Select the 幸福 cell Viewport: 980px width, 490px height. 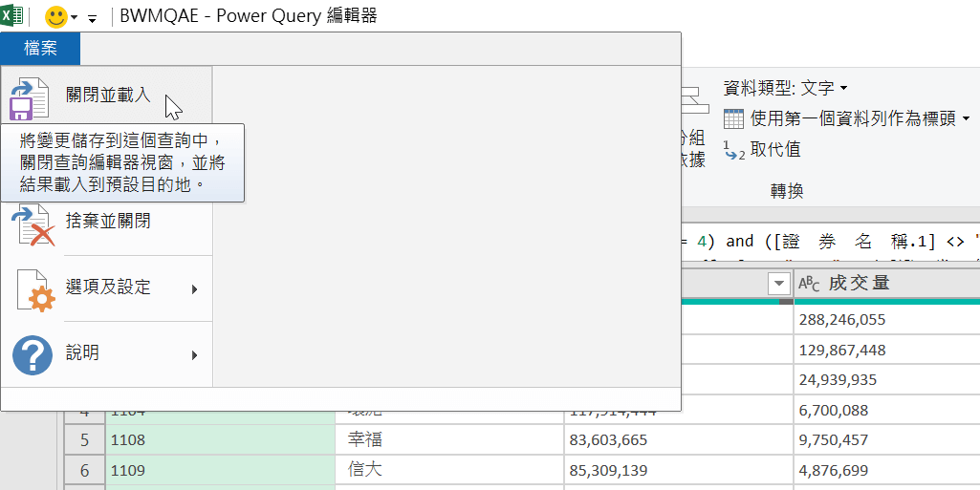tap(449, 440)
